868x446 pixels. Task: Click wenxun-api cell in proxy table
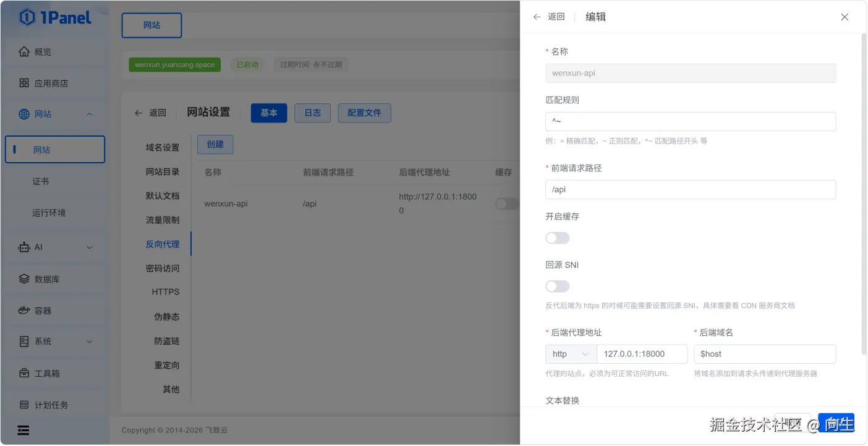226,204
